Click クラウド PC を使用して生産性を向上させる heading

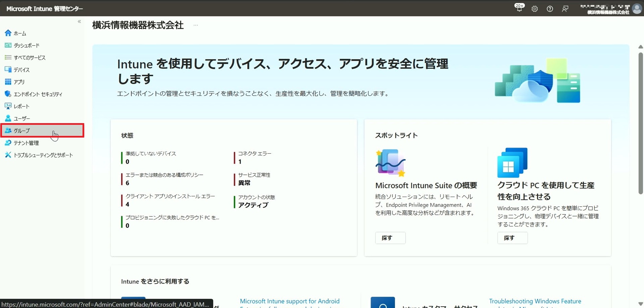(546, 191)
